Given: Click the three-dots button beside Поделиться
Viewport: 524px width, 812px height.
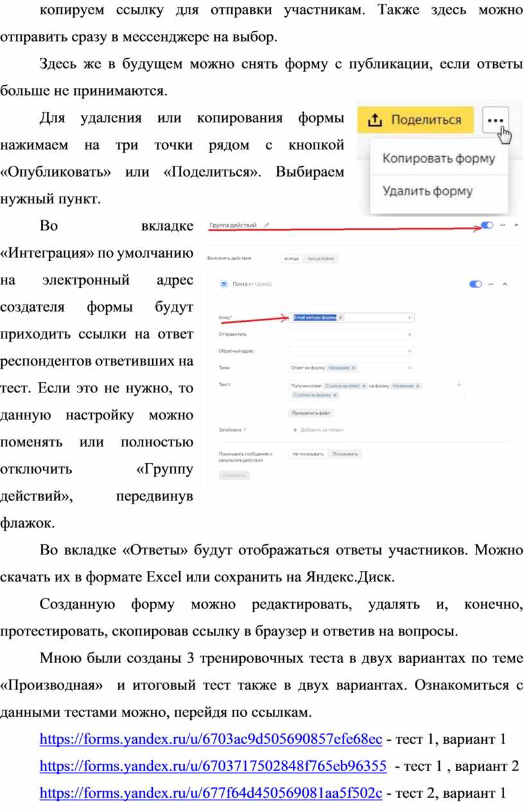Looking at the screenshot, I should tap(494, 120).
